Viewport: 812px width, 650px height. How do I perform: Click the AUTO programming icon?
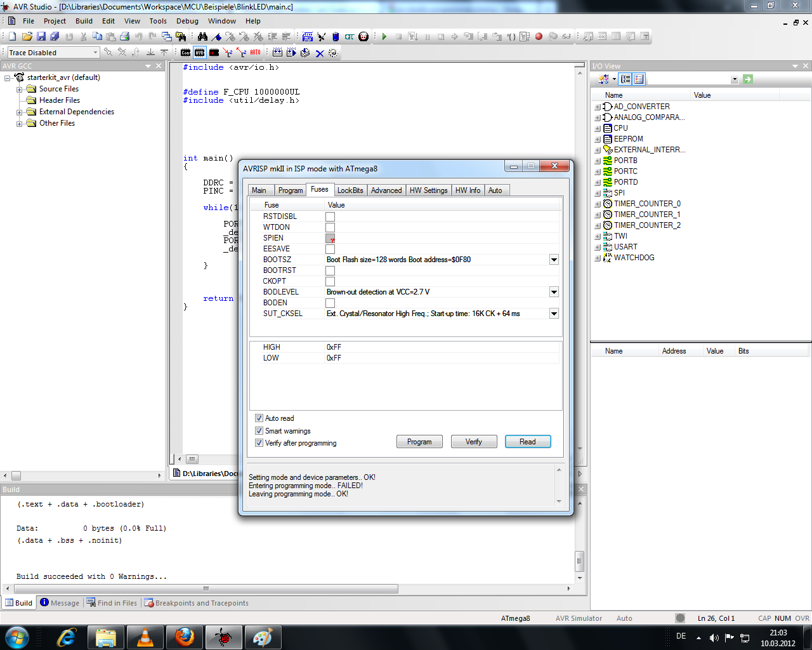tap(255, 53)
